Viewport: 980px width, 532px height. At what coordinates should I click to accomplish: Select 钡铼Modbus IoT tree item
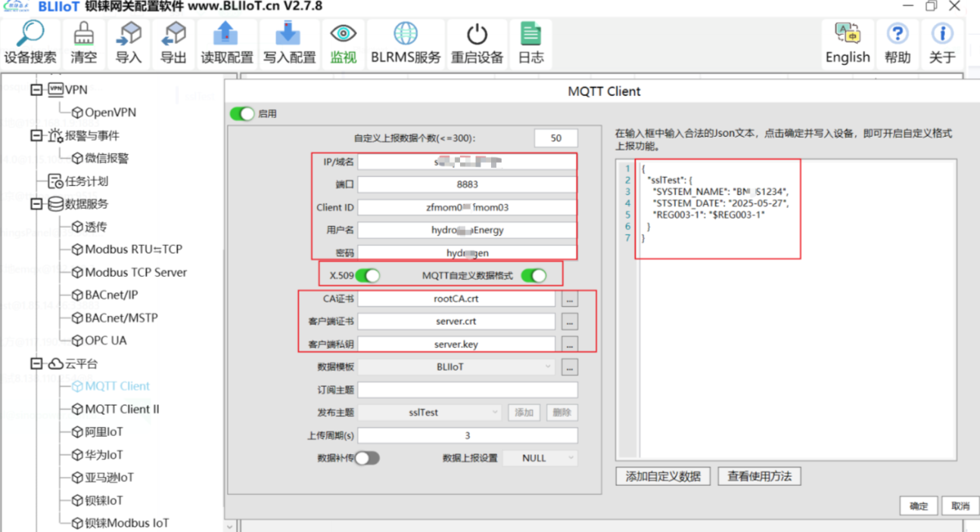point(120,523)
